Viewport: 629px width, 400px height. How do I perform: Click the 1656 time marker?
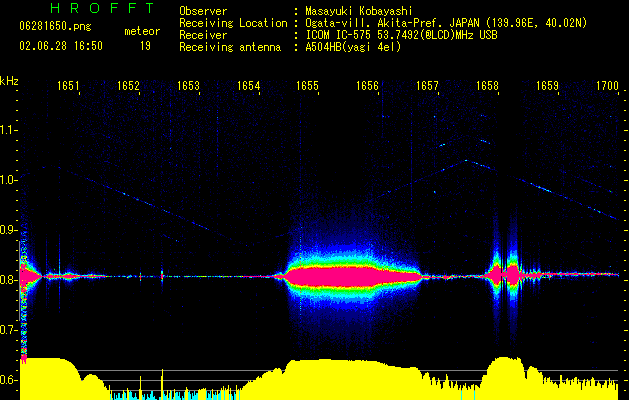[x=367, y=86]
